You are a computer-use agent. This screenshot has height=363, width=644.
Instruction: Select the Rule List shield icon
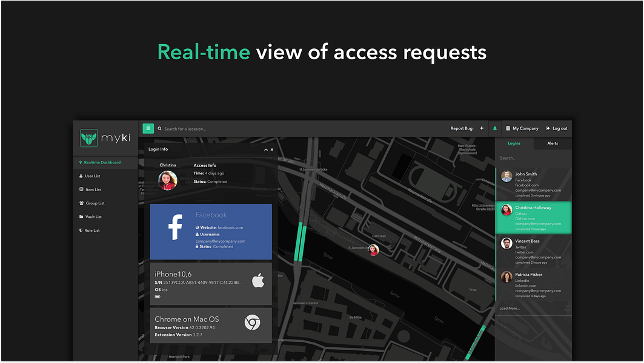pyautogui.click(x=81, y=230)
